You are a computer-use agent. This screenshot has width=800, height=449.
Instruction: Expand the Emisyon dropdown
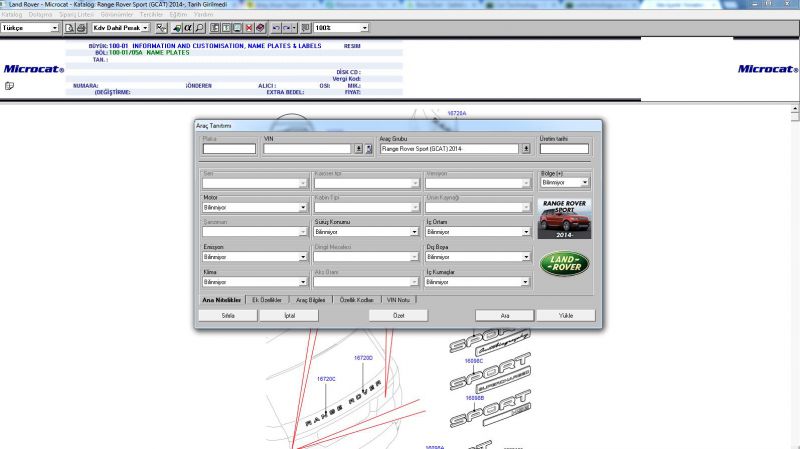pos(303,257)
